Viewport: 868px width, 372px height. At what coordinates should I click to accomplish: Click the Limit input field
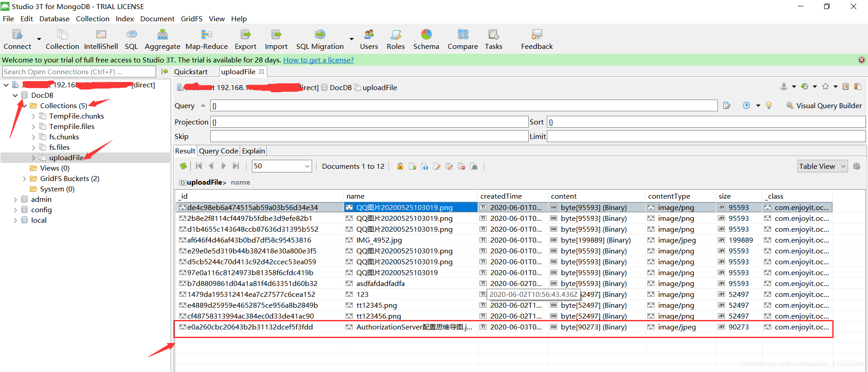[x=706, y=136]
